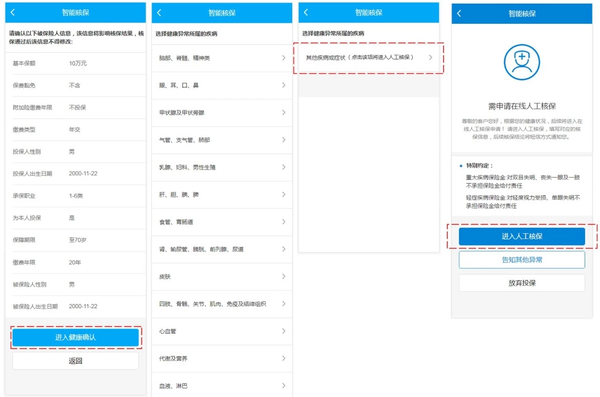Open chevron for 甲状腺及甲状旁腺
600x397 pixels.
pyautogui.click(x=284, y=112)
